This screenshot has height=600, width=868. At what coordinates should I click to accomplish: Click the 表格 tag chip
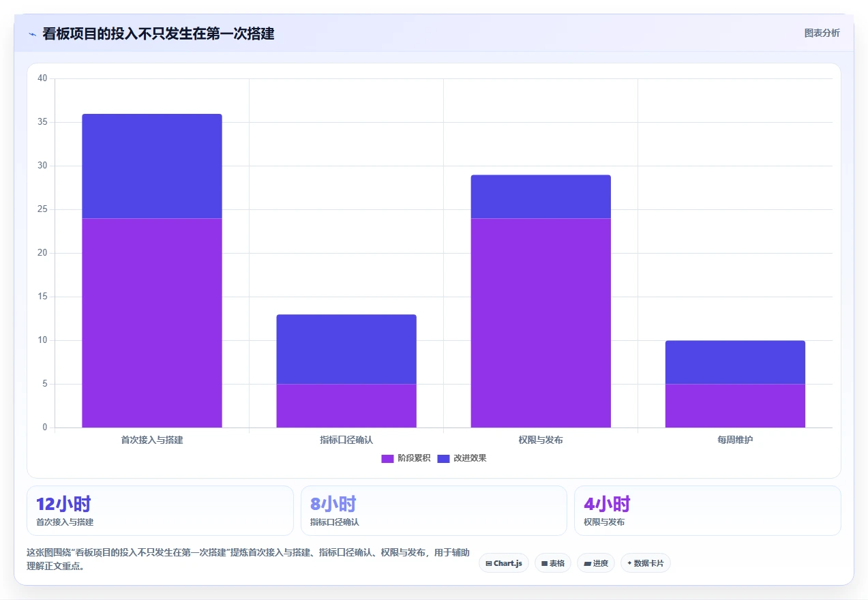pos(553,563)
